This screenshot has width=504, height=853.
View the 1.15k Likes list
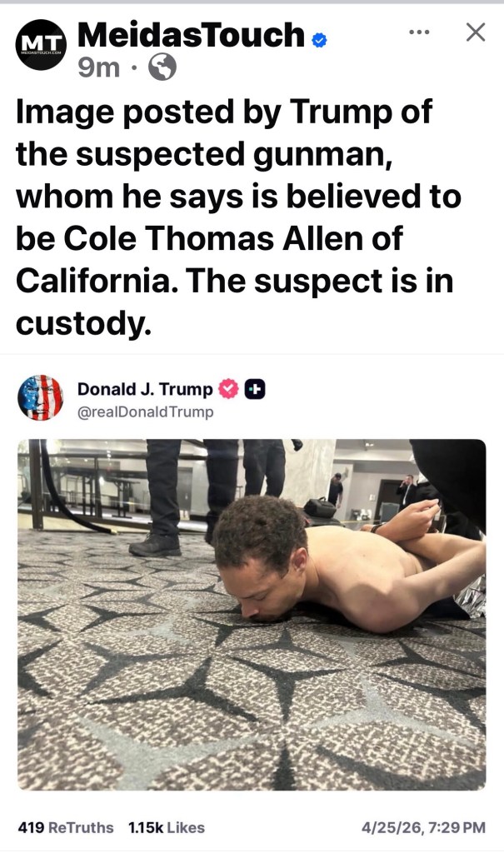pos(167,827)
